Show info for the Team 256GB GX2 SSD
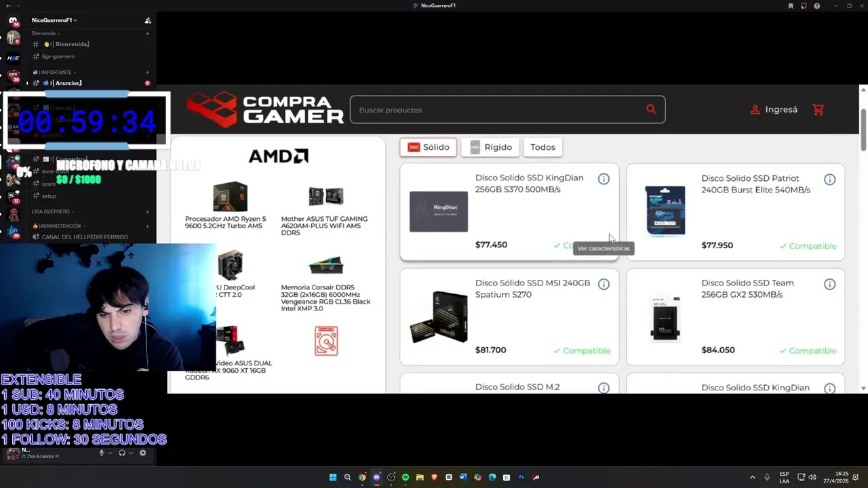868x488 pixels. click(829, 284)
